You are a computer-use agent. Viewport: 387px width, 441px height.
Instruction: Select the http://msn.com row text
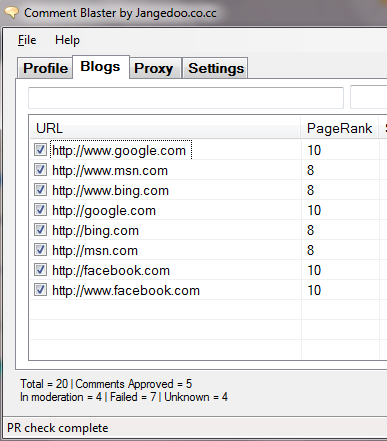tap(95, 251)
